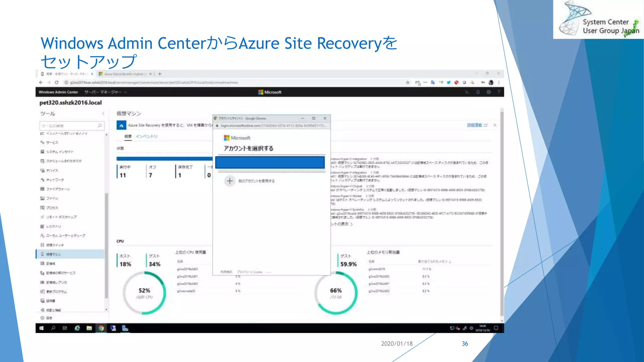Click the main browser address bar
Viewport: 644px width, 362px height.
point(233,82)
